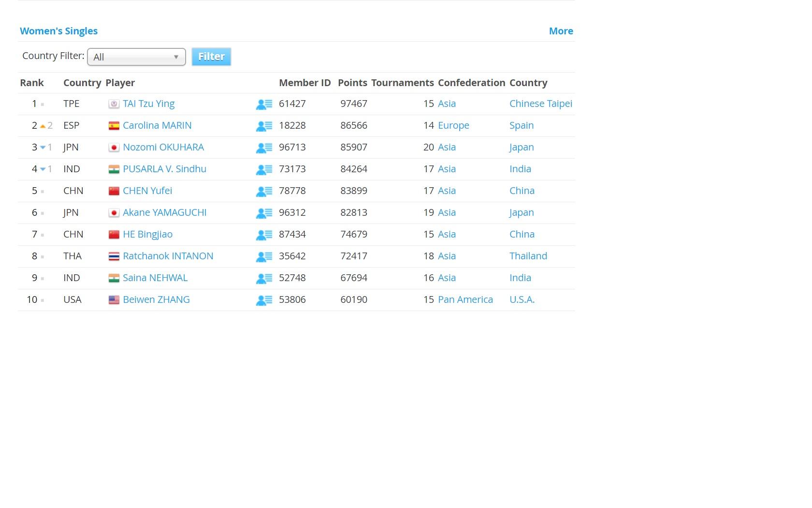Image resolution: width=812 pixels, height=508 pixels.
Task: Click Thailand flag beside Ratchanok INTANON
Action: click(114, 256)
